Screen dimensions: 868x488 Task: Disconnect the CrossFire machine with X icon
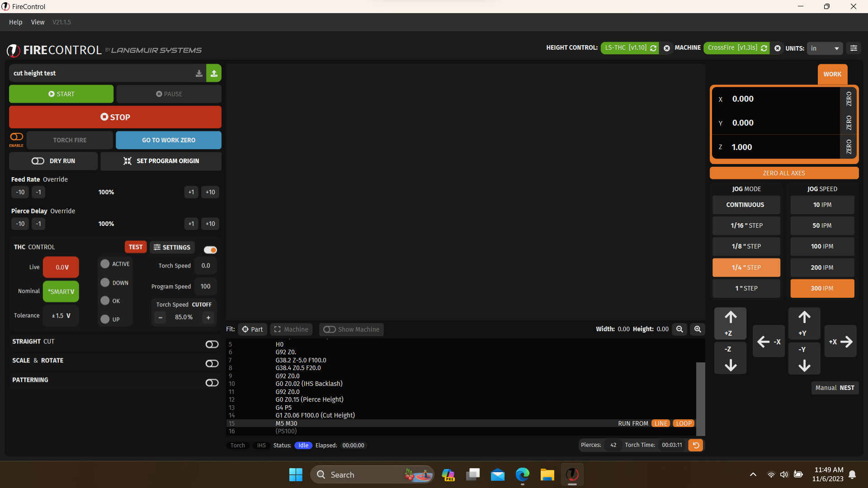[777, 48]
